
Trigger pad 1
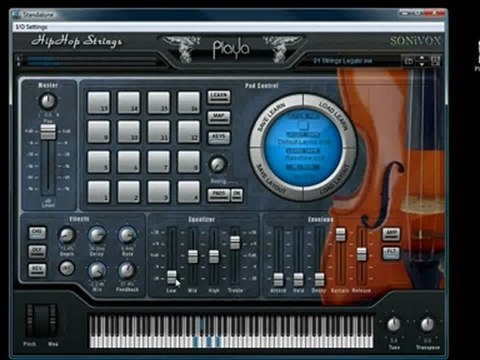(x=99, y=192)
